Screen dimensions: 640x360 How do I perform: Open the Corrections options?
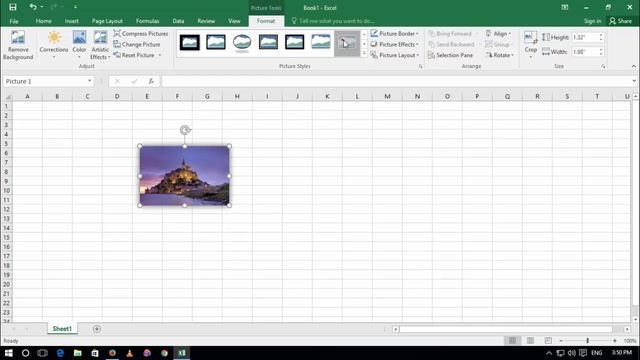click(54, 45)
